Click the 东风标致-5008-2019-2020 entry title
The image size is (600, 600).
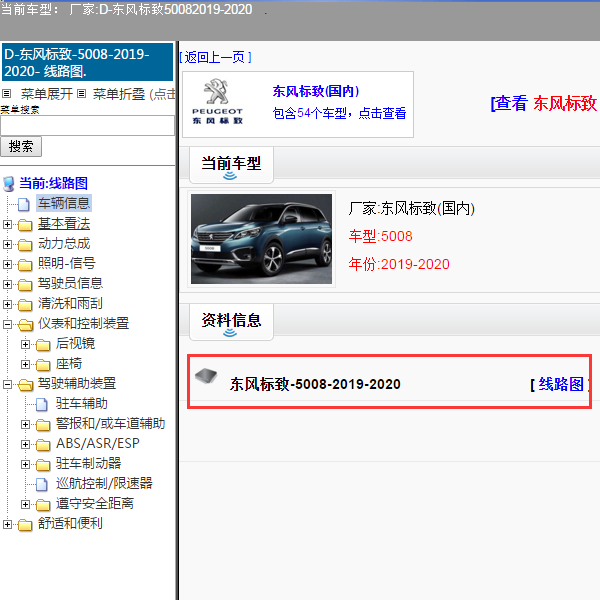point(315,384)
